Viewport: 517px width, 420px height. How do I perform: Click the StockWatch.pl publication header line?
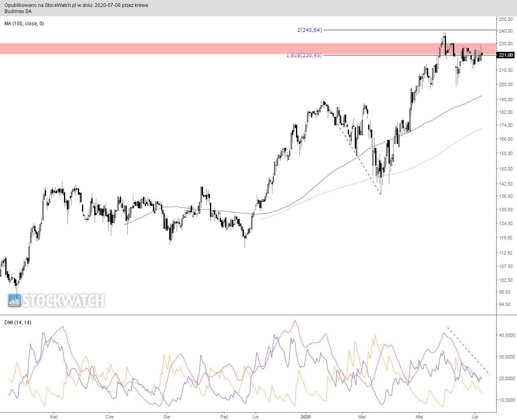coord(76,5)
